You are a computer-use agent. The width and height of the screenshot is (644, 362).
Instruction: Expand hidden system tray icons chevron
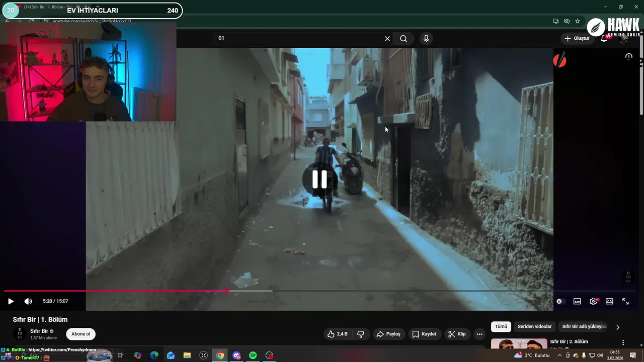click(560, 355)
